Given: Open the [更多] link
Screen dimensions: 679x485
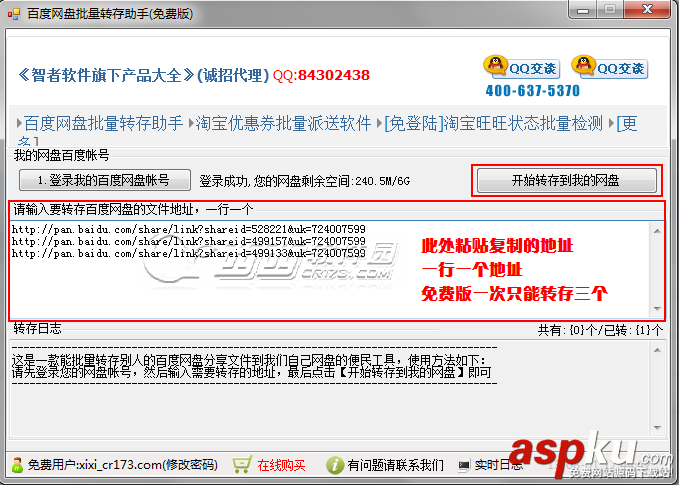Looking at the screenshot, I should 627,123.
